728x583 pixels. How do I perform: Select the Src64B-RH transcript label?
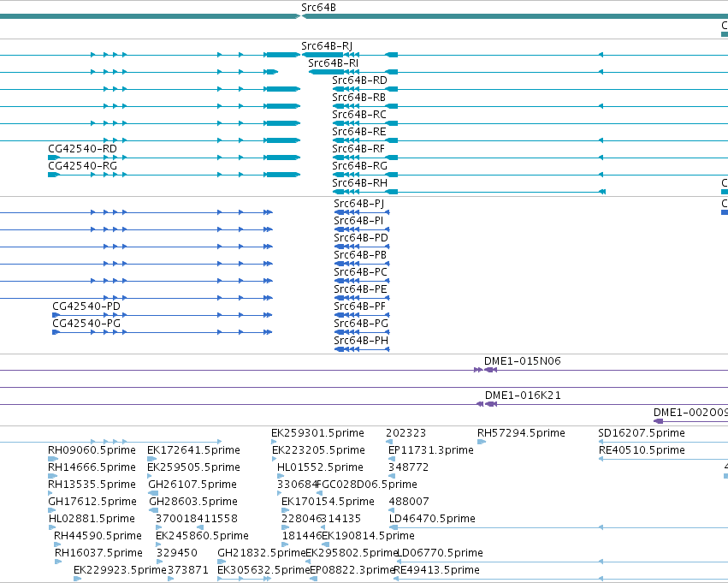[360, 183]
